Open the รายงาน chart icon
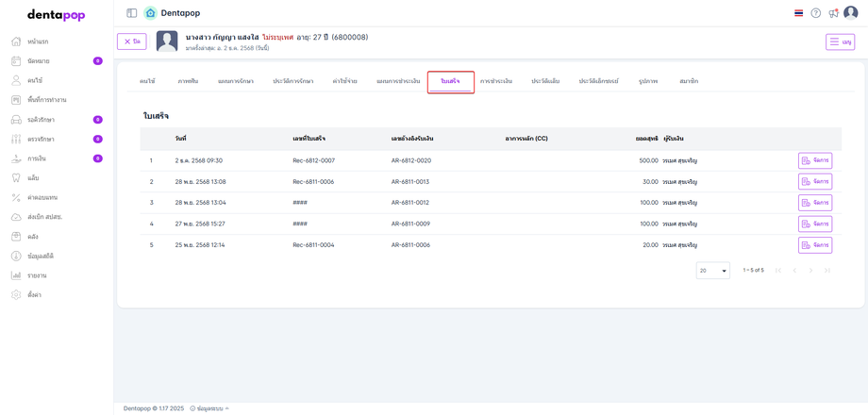Viewport: 868px width, 415px height. tap(16, 275)
